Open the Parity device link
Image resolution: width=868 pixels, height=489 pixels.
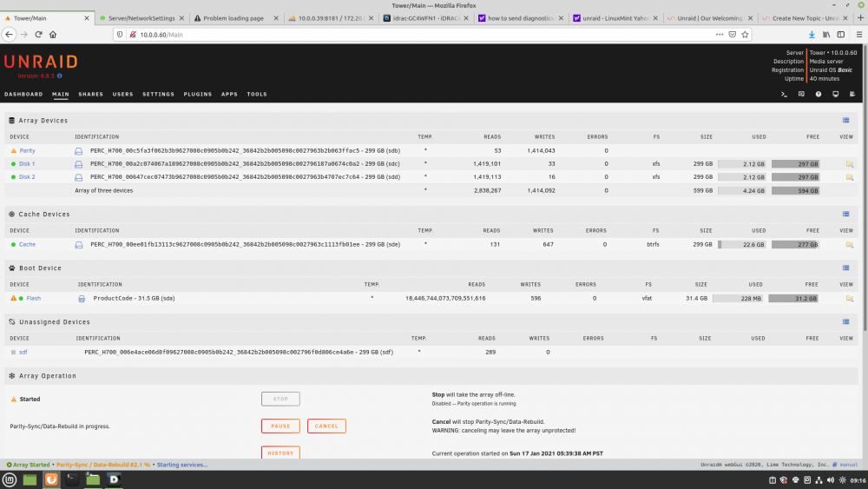coord(27,150)
